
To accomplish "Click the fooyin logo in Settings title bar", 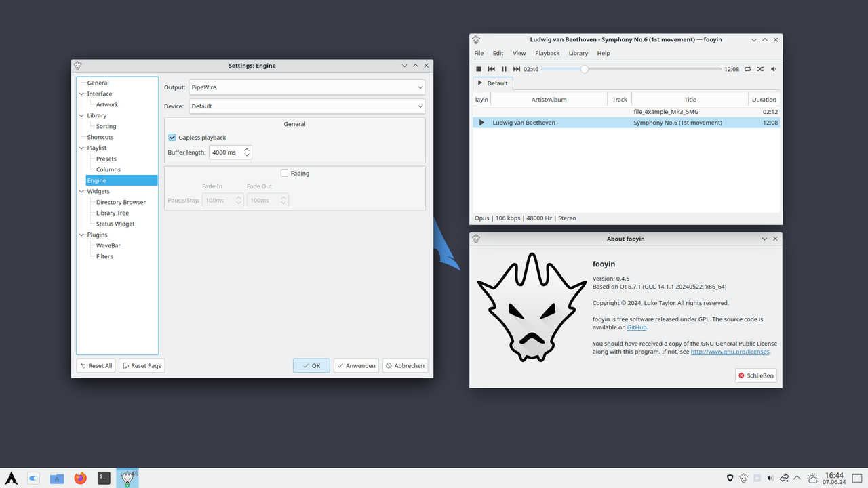I will (x=78, y=66).
